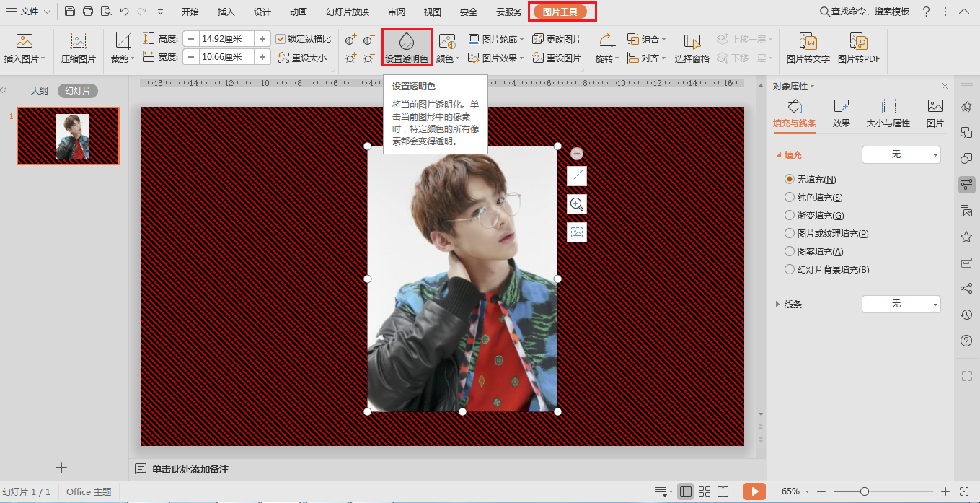Toggle the Lock Aspect Ratio (锁定纵横比) checkbox
980x503 pixels.
click(281, 39)
